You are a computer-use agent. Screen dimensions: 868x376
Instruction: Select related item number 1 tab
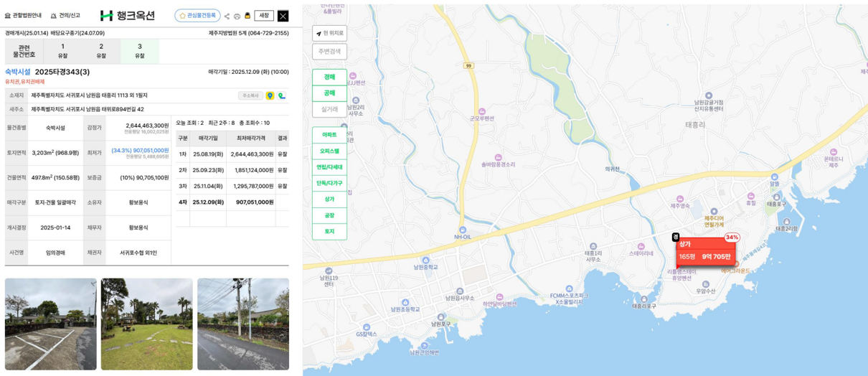click(62, 51)
